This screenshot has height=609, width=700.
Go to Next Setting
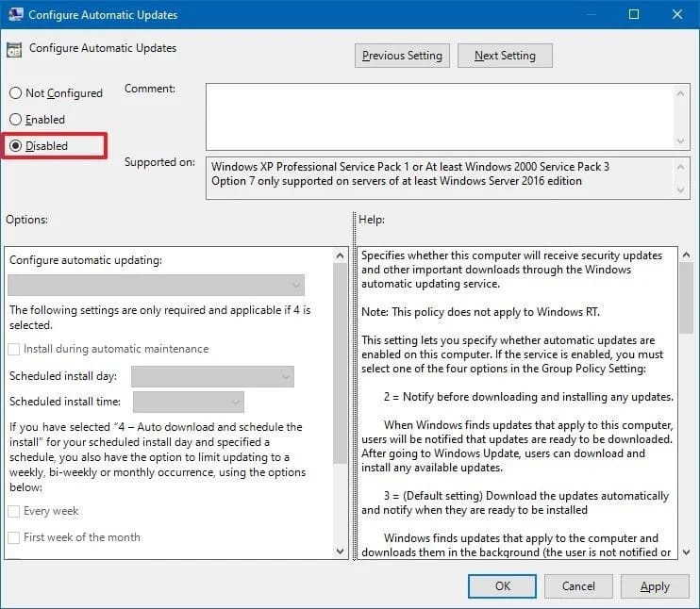click(505, 56)
